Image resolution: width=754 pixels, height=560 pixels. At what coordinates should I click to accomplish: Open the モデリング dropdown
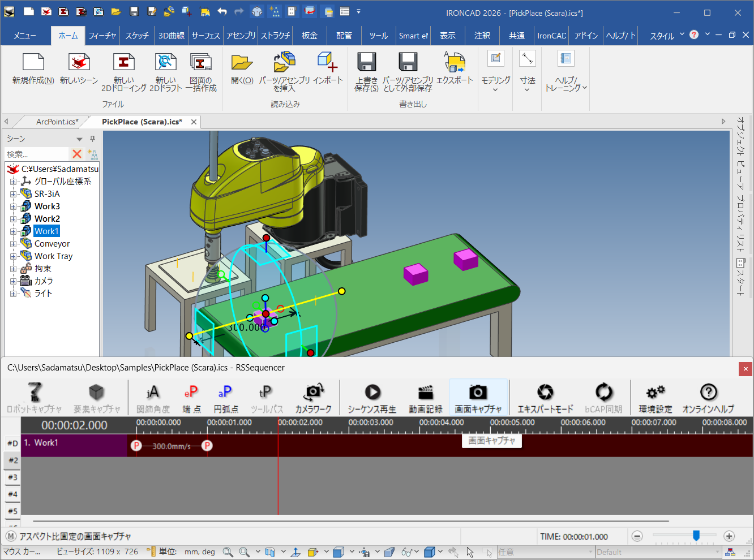(496, 70)
